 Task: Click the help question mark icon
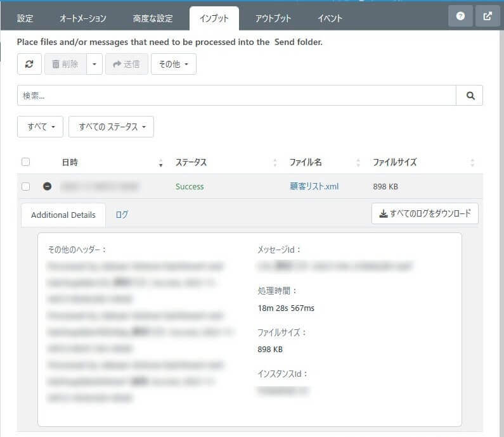point(460,16)
